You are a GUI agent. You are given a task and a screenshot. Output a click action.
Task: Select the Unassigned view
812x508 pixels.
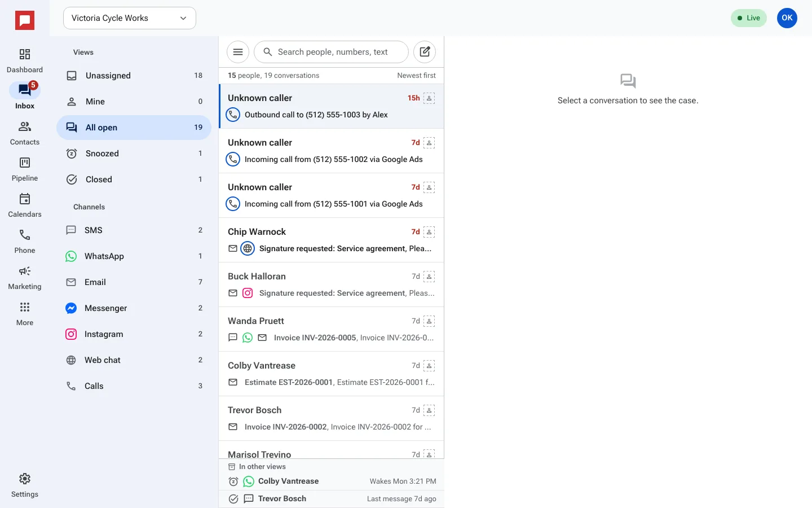134,76
